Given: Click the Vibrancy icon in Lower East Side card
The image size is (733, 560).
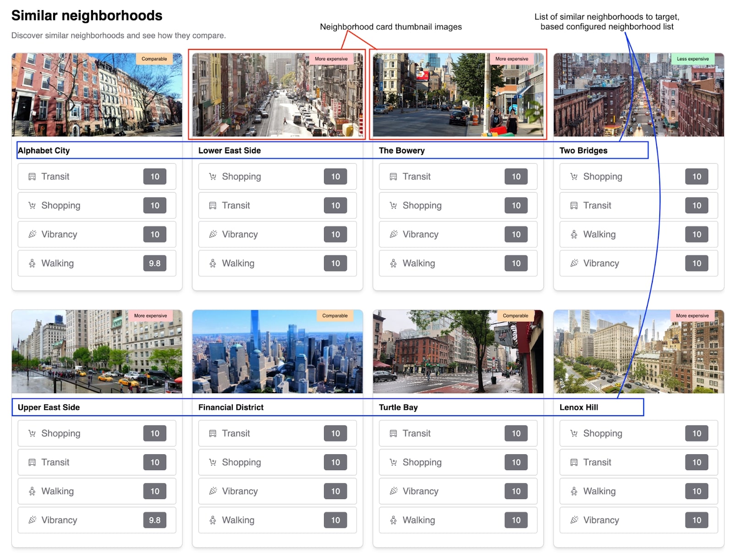Looking at the screenshot, I should [213, 234].
